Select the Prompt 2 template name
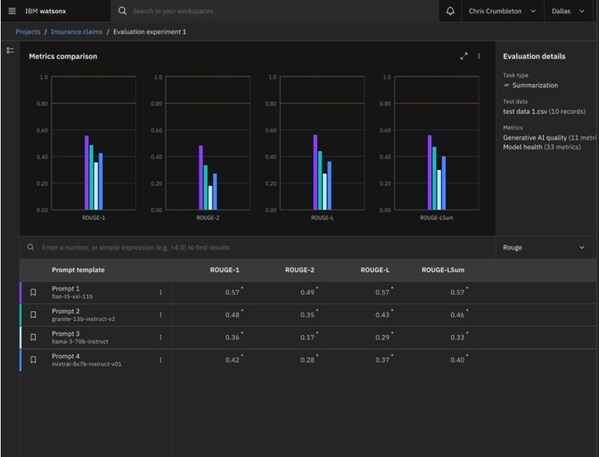599x457 pixels. tap(66, 311)
